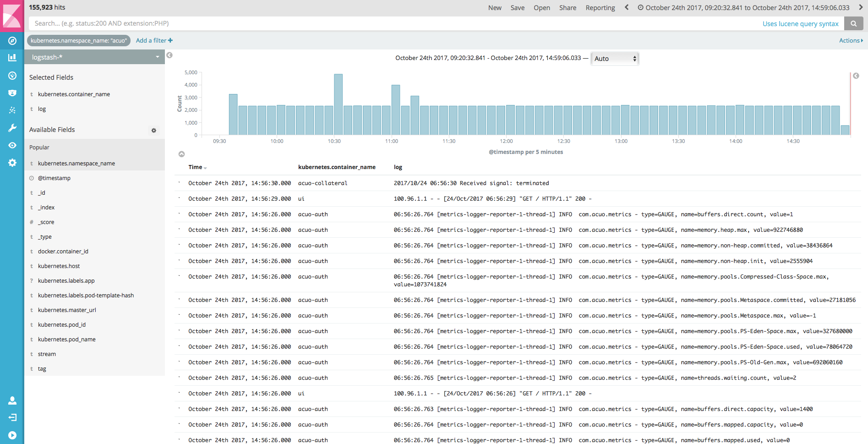Click Save in the top menu
Image resolution: width=868 pixels, height=444 pixels.
[518, 8]
